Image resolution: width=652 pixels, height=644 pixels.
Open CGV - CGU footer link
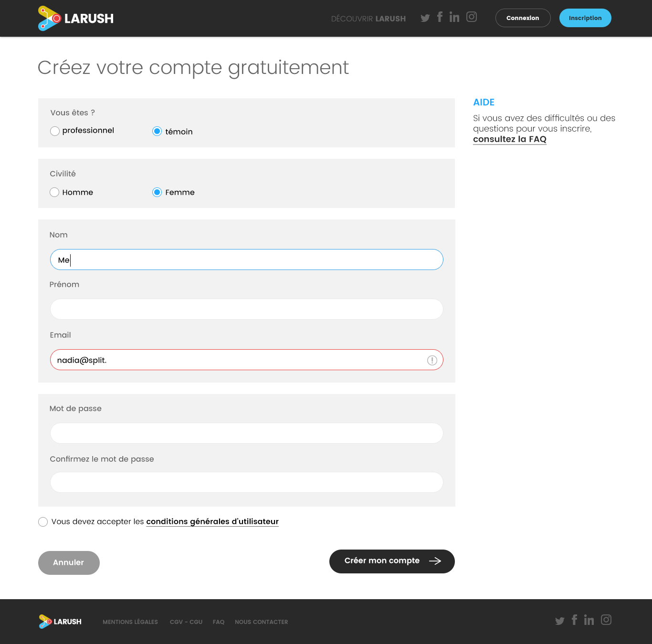pyautogui.click(x=186, y=622)
